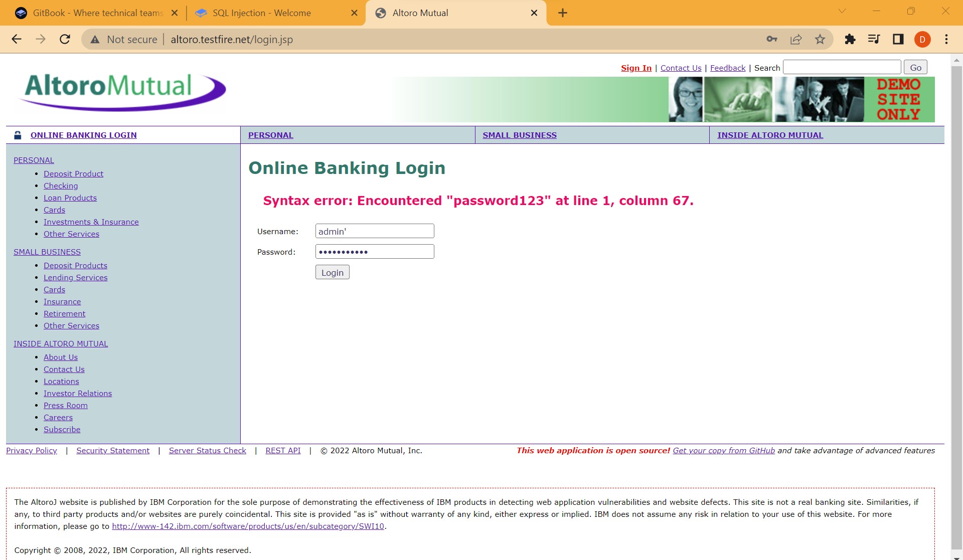Switch to the GitBook tab
Image resolution: width=963 pixels, height=560 pixels.
[98, 13]
